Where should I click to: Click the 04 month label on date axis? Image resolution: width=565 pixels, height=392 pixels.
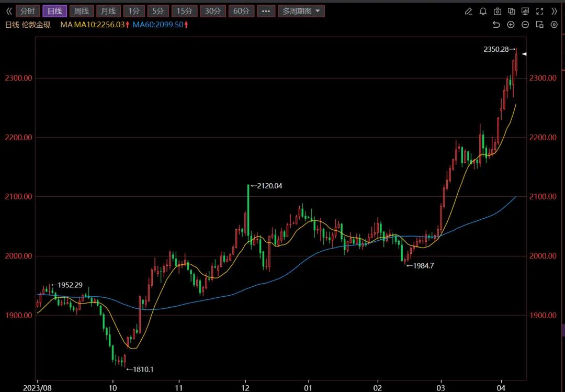tap(501, 388)
